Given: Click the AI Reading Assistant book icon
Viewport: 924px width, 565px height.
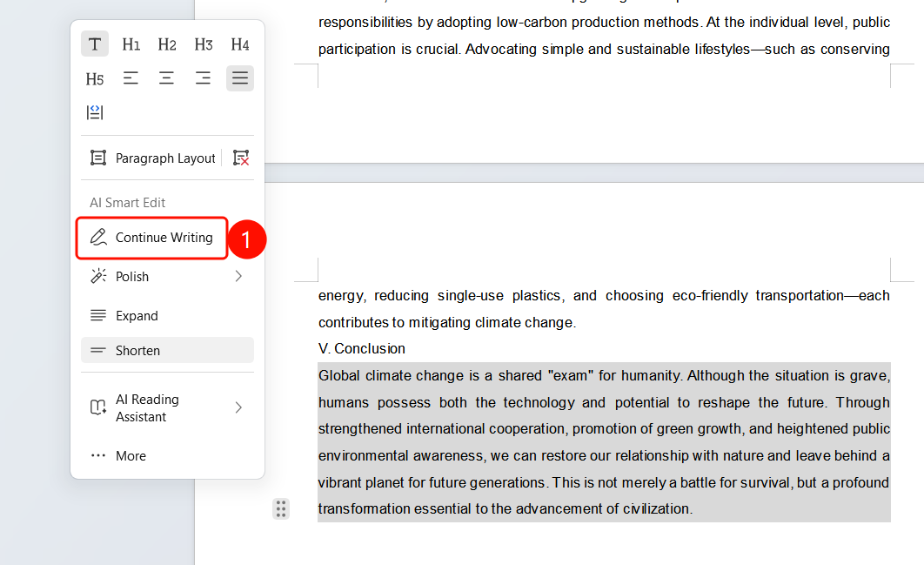Looking at the screenshot, I should click(97, 407).
